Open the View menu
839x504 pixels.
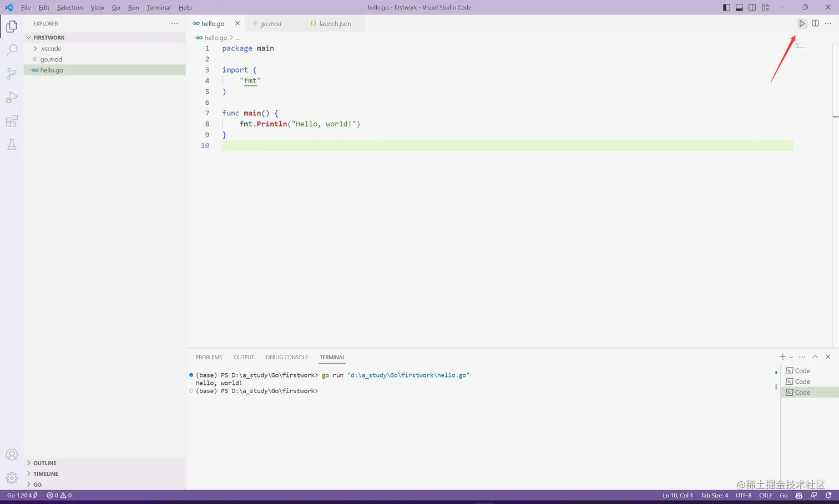pyautogui.click(x=97, y=7)
